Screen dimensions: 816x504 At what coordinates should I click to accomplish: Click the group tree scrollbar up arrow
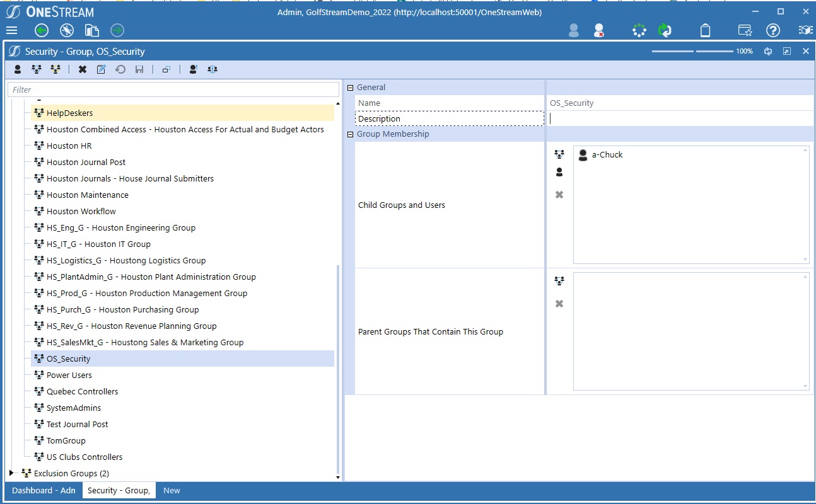point(338,103)
